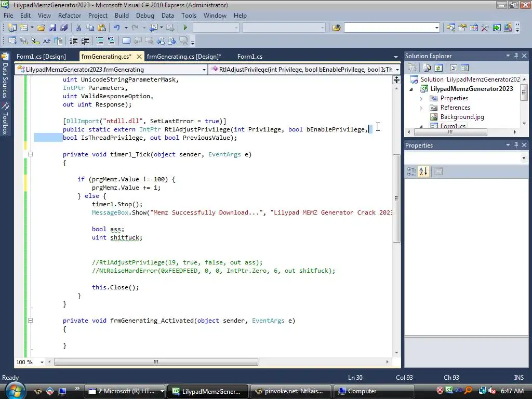Click the Decrease Line Indent icon
This screenshot has height=399, width=532.
73,41
